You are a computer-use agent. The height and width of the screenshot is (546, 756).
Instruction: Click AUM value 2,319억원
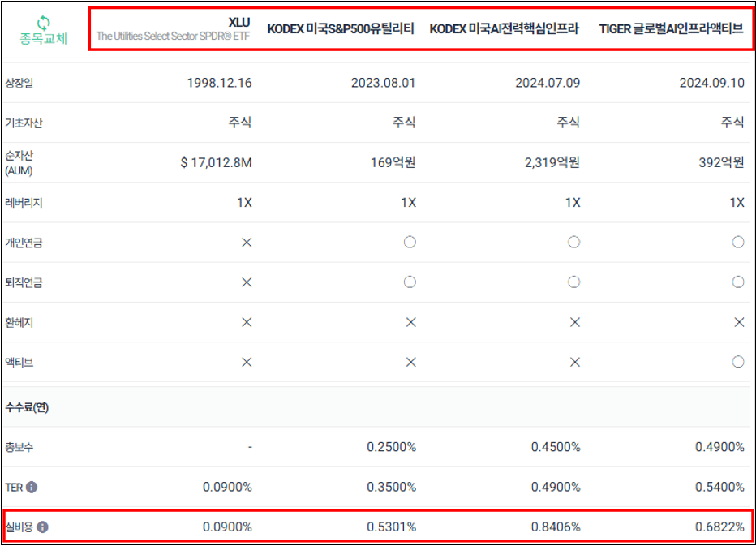(x=552, y=162)
